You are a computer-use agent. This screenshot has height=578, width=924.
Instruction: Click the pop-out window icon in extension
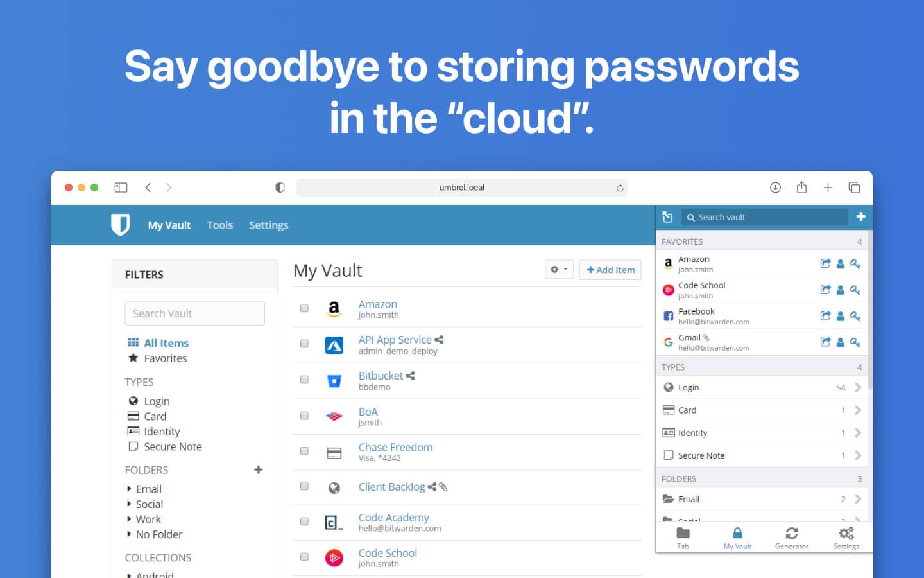(x=667, y=217)
